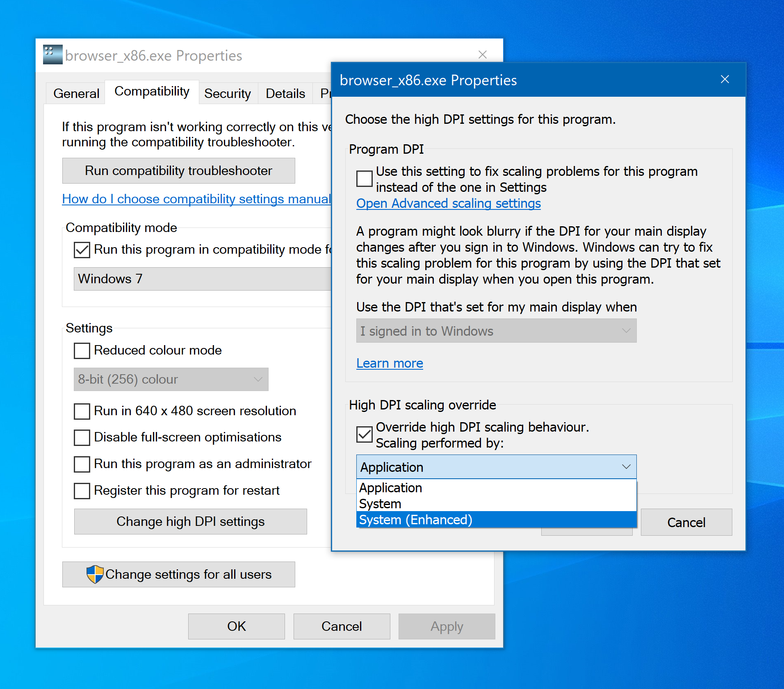Click the shield icon on Change settings button
The image size is (784, 689).
95,574
